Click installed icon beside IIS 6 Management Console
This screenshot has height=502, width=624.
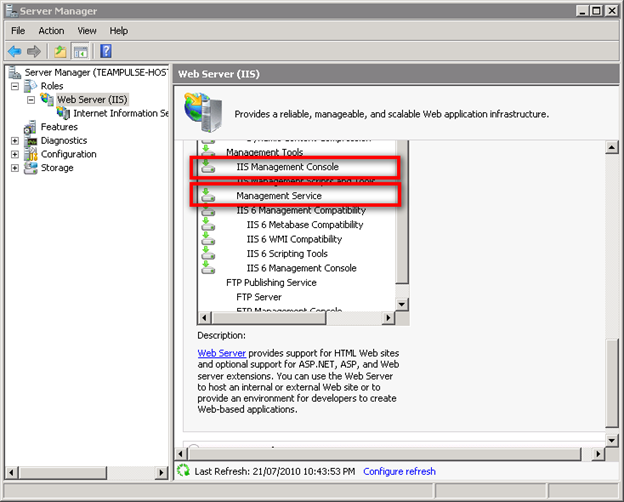208,268
